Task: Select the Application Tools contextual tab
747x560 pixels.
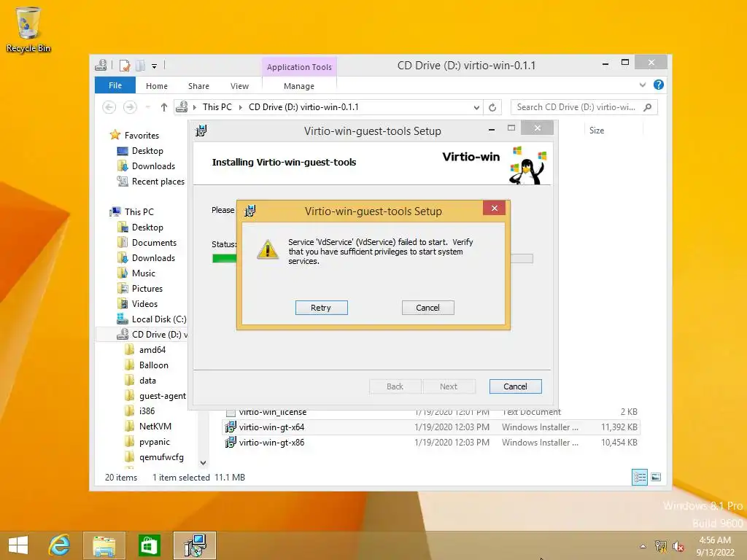Action: tap(299, 67)
